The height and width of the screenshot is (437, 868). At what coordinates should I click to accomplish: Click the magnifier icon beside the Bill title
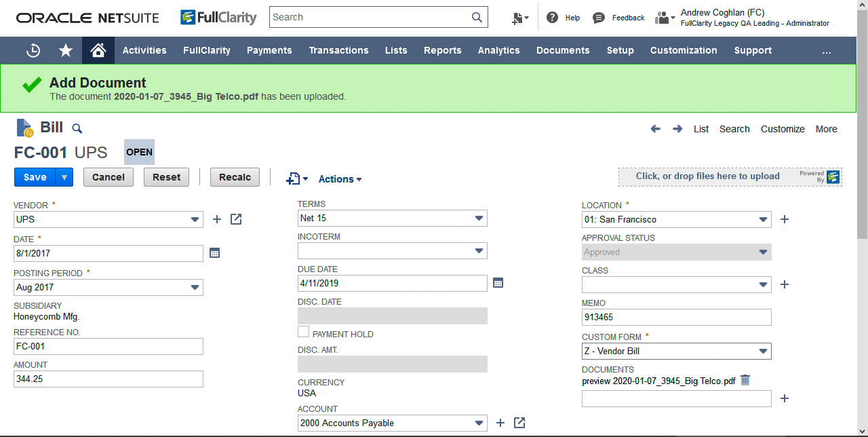coord(77,128)
